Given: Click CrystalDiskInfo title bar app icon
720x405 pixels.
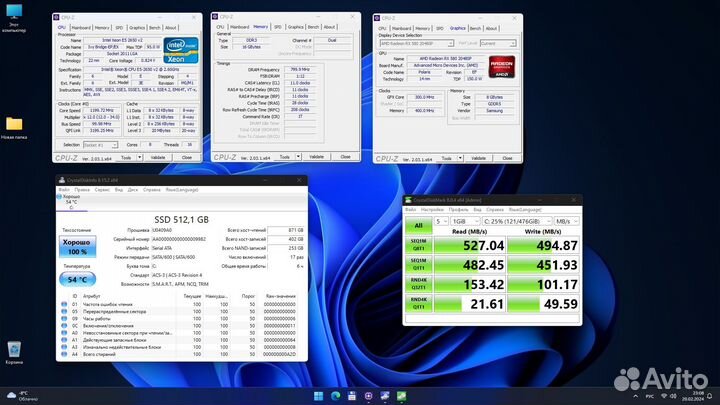Looking at the screenshot, I should tap(62, 180).
